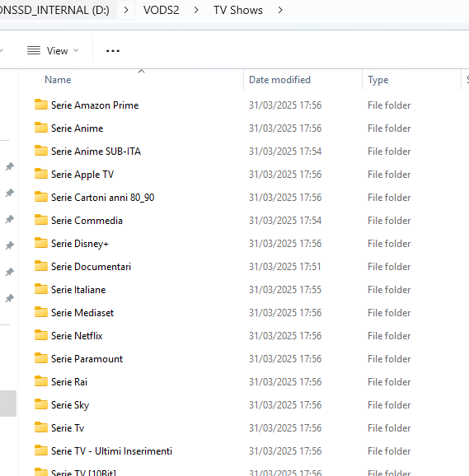Select the Serie Sky folder name
The width and height of the screenshot is (469, 476).
click(70, 405)
